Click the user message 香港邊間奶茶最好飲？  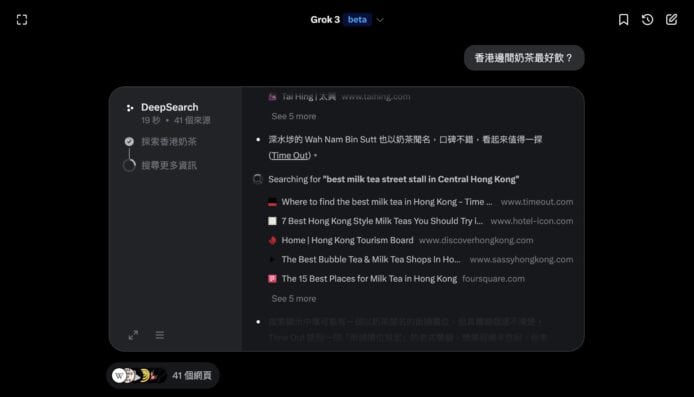pyautogui.click(x=524, y=58)
